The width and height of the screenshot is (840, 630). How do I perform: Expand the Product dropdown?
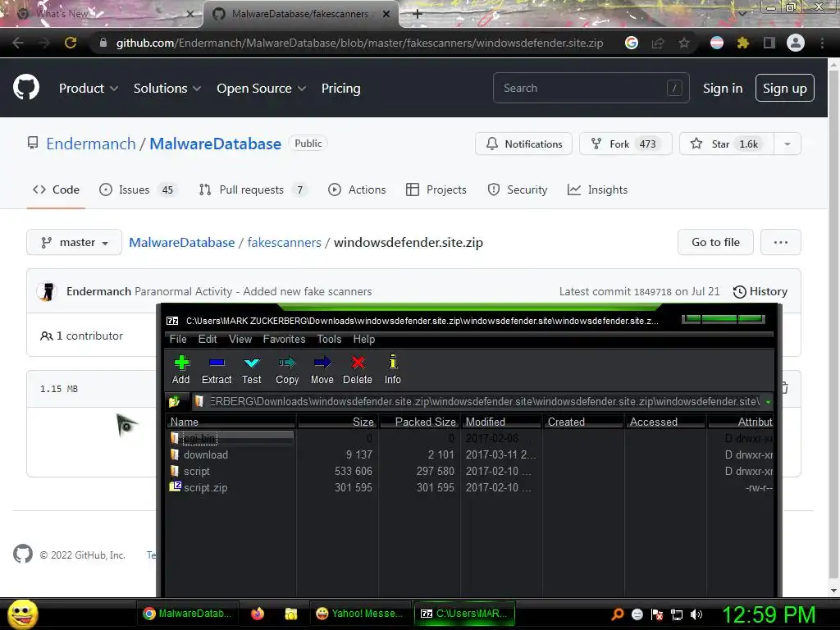tap(89, 89)
